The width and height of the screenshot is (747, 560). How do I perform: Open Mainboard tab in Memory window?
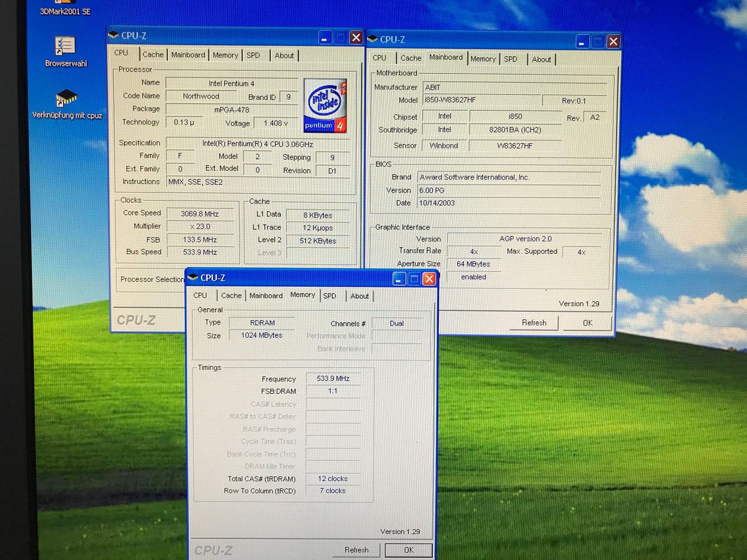pyautogui.click(x=266, y=296)
